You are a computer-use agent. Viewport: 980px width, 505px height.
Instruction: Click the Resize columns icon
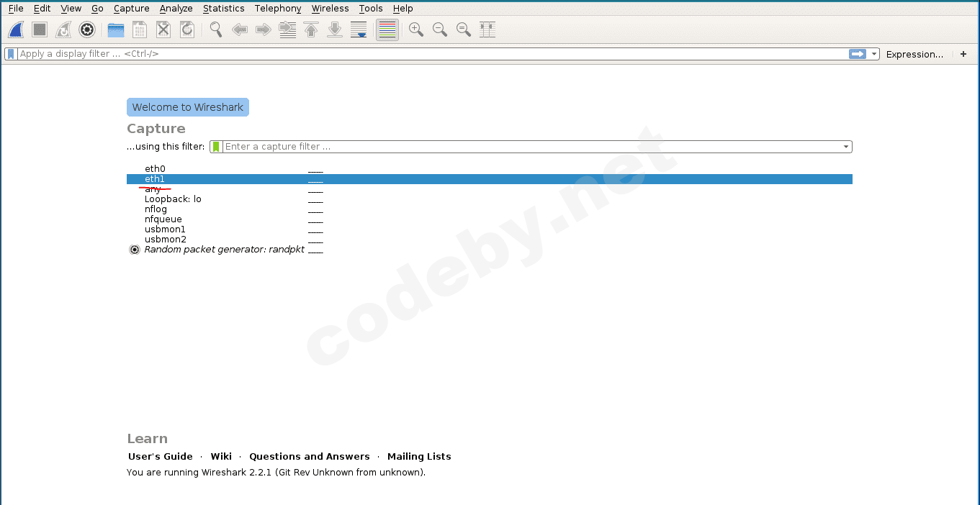[487, 29]
